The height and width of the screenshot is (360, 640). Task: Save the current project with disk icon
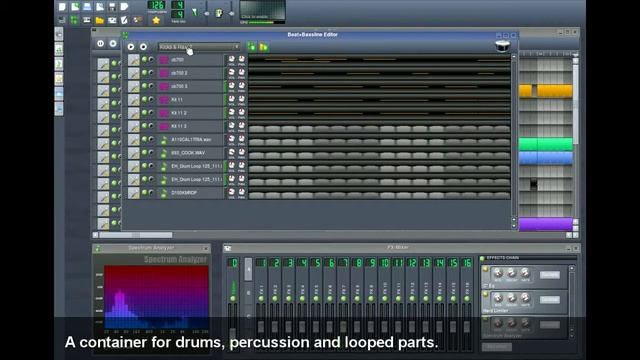(x=112, y=7)
